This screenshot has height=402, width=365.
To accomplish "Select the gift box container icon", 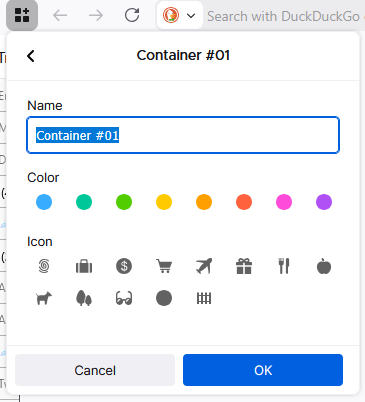I will coord(244,266).
